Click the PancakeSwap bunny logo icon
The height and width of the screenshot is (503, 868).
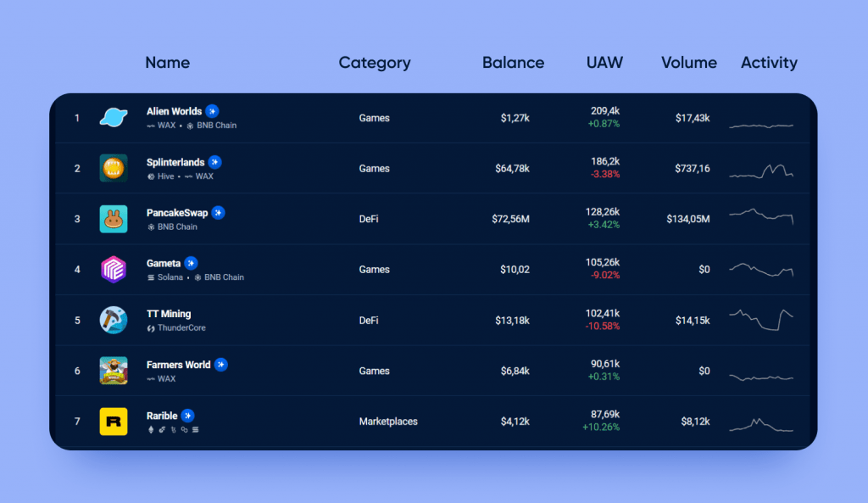click(x=113, y=219)
